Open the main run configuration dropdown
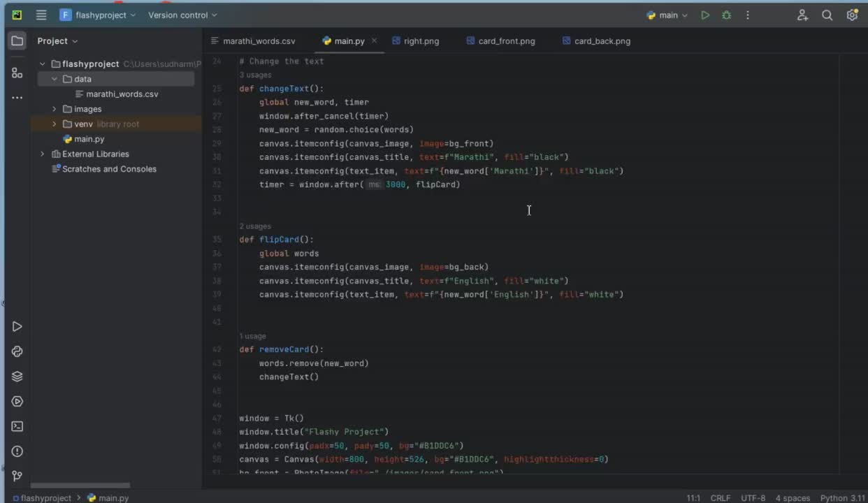The height and width of the screenshot is (503, 868). point(667,15)
